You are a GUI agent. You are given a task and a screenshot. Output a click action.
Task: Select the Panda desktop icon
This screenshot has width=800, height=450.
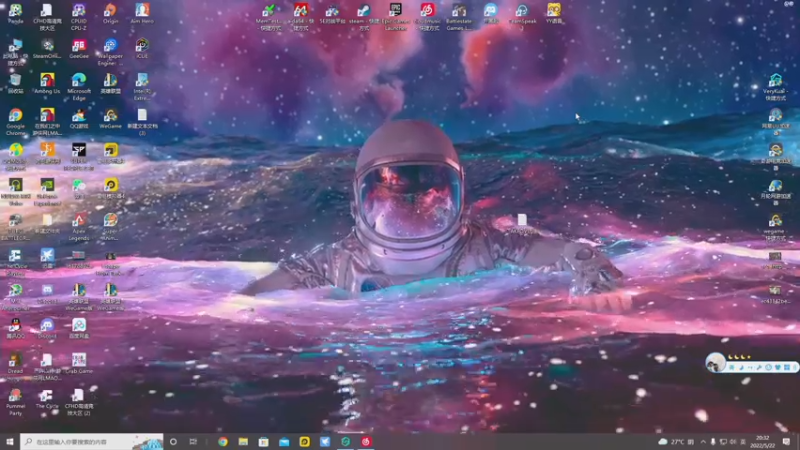[x=15, y=14]
